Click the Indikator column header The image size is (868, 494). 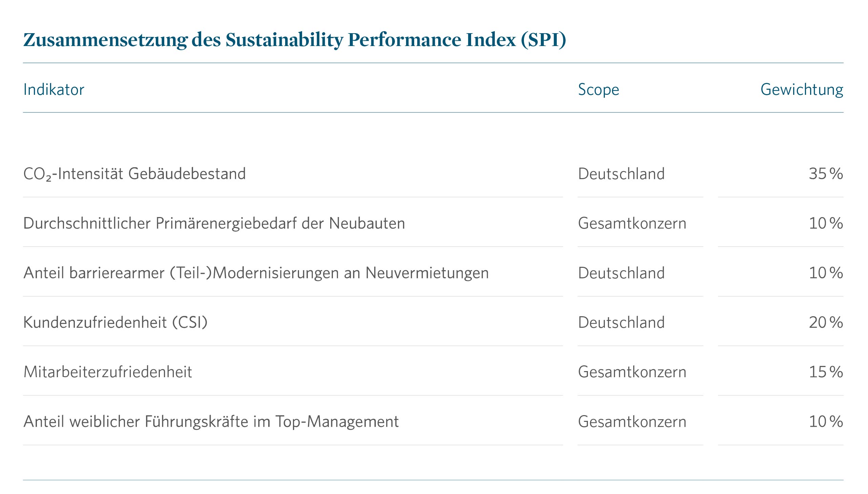54,90
